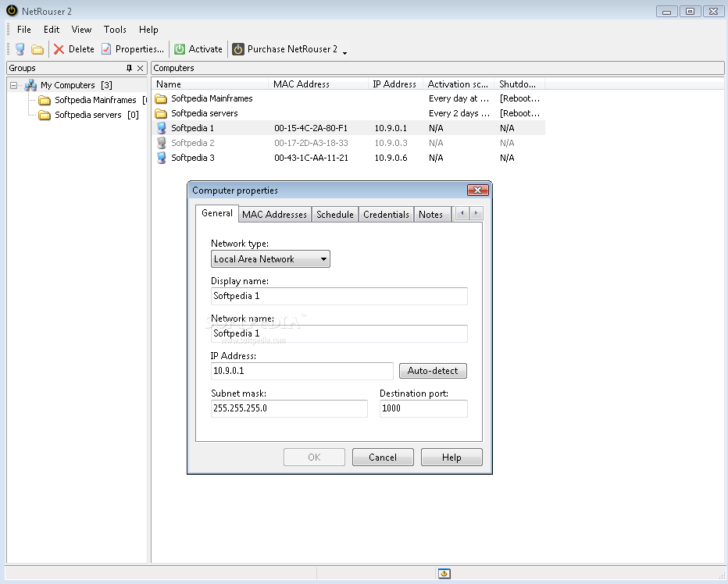Click the disabled OK button

pyautogui.click(x=314, y=458)
